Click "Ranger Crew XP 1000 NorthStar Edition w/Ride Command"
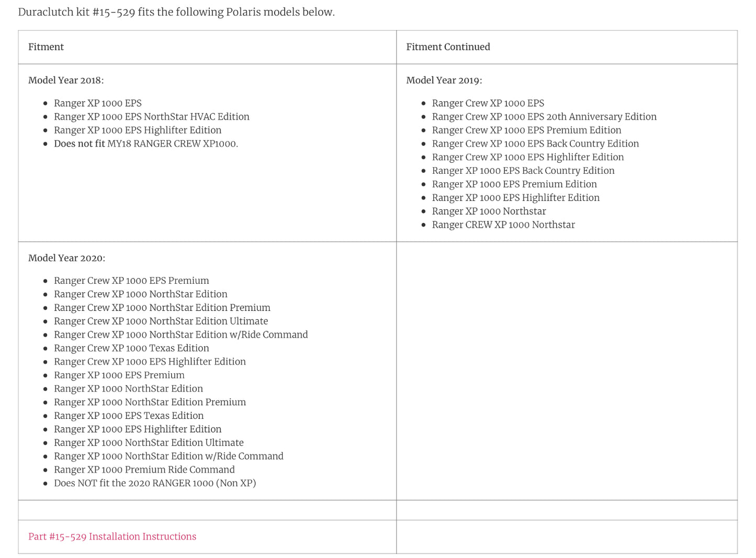 [180, 335]
